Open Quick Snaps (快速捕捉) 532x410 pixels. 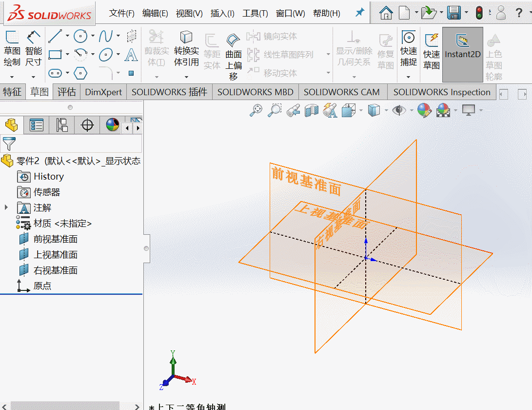point(409,48)
